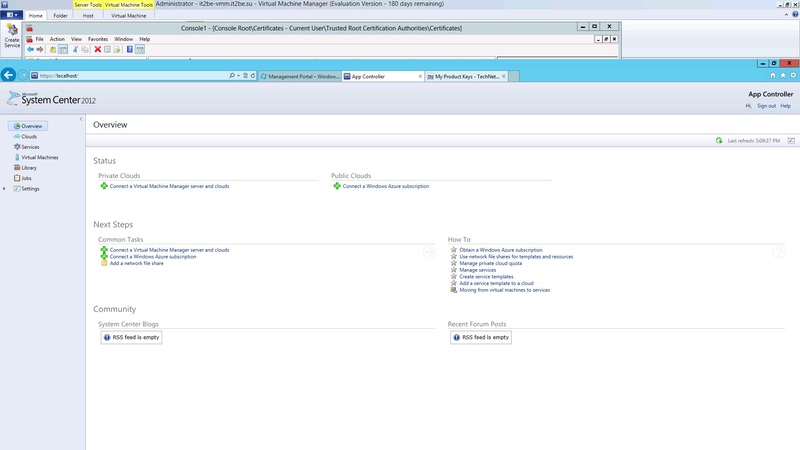Open Clouds in the navigation pane
The image size is (800, 450).
(26, 137)
